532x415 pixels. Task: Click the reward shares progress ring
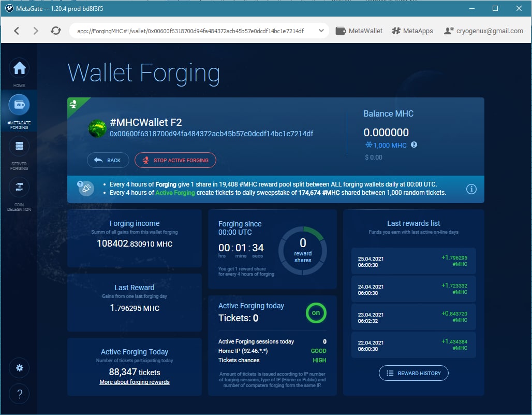click(x=303, y=251)
